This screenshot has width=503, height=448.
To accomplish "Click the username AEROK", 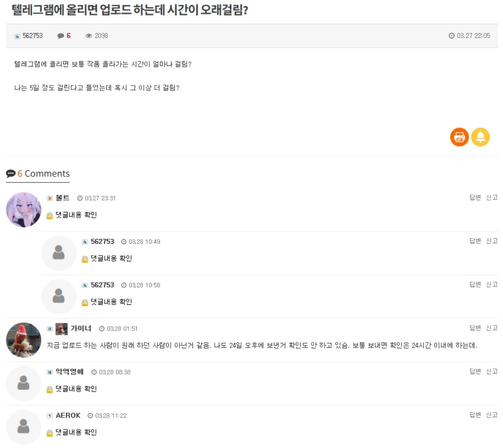I will [68, 415].
